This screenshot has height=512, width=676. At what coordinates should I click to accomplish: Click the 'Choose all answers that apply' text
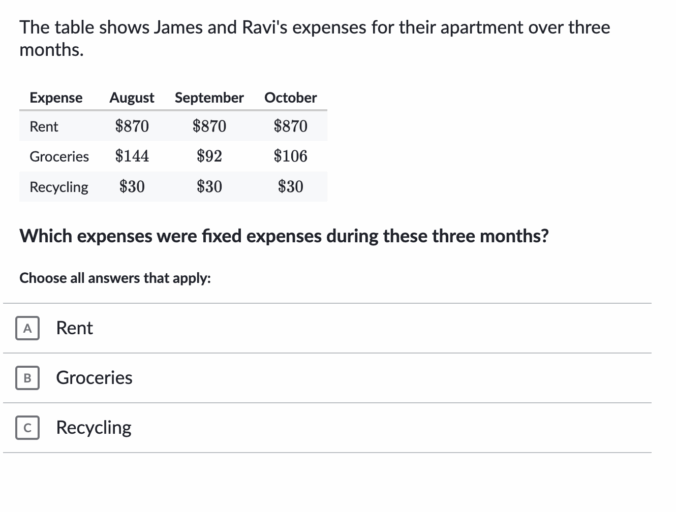115,278
